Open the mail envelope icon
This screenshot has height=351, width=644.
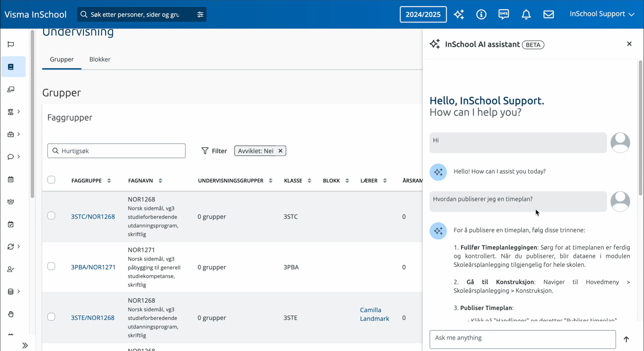(x=548, y=14)
